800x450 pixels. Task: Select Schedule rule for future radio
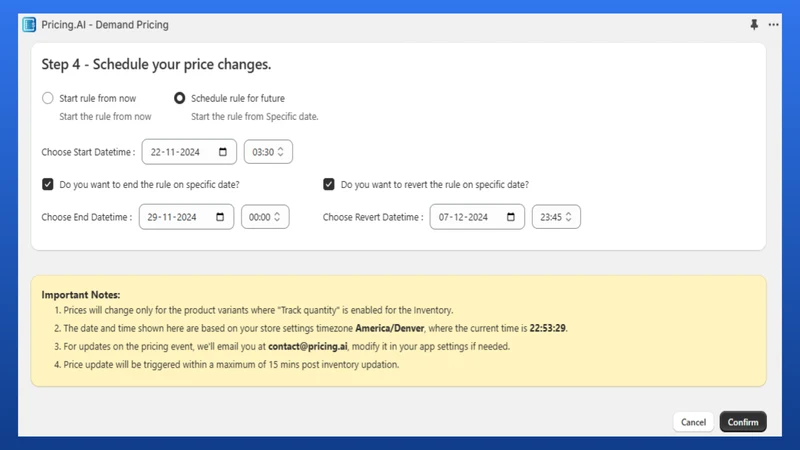pyautogui.click(x=180, y=98)
